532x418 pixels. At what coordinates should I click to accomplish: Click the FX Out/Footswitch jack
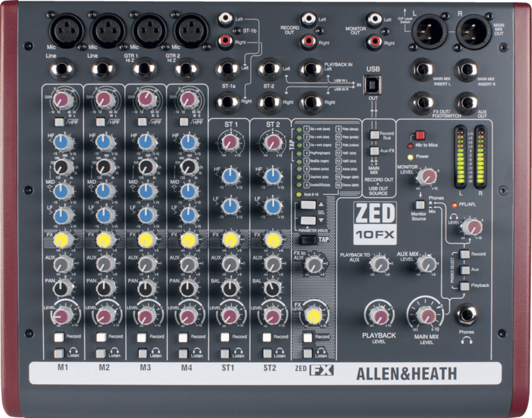424,101
